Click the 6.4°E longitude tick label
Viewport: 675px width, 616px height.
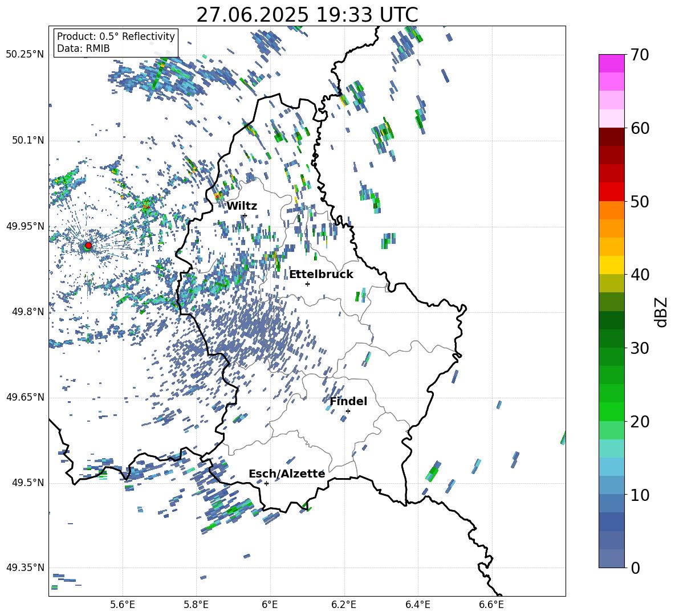(417, 605)
